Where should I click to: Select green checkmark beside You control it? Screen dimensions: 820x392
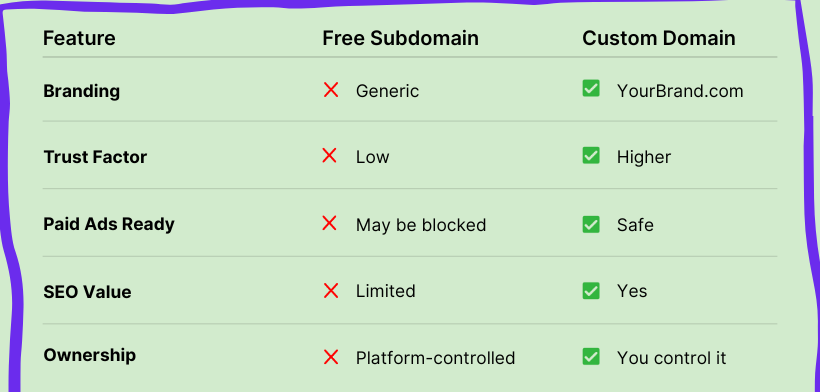pos(591,356)
